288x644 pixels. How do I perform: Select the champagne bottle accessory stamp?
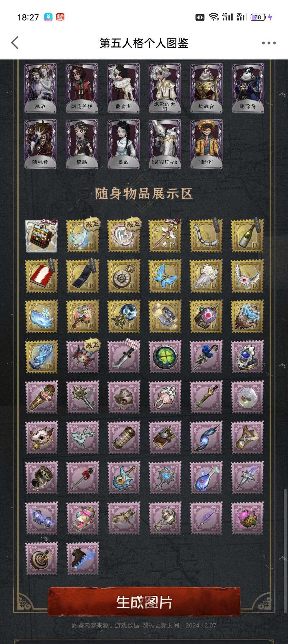(247, 236)
